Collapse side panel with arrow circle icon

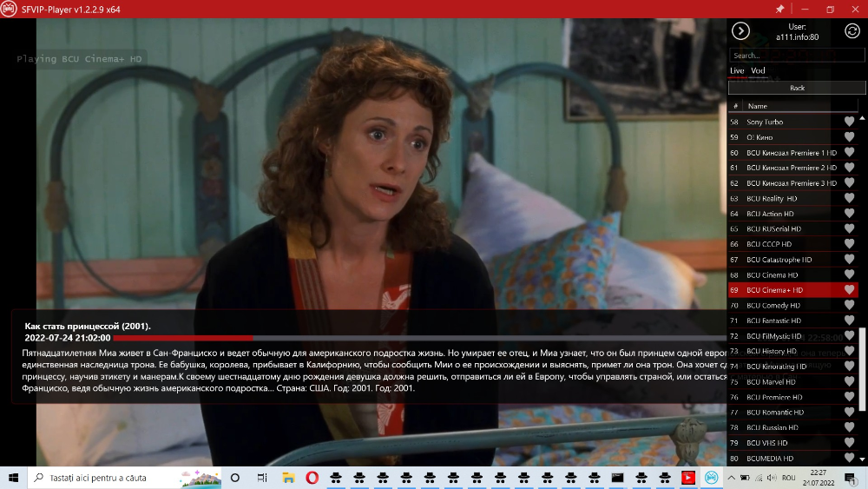740,31
